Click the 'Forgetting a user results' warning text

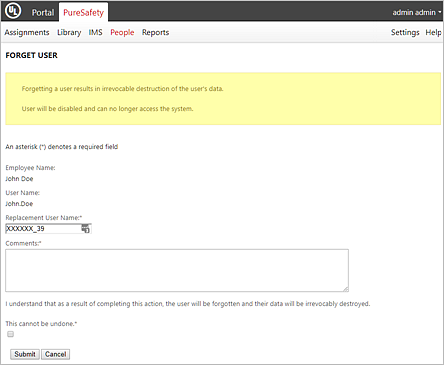coord(122,89)
